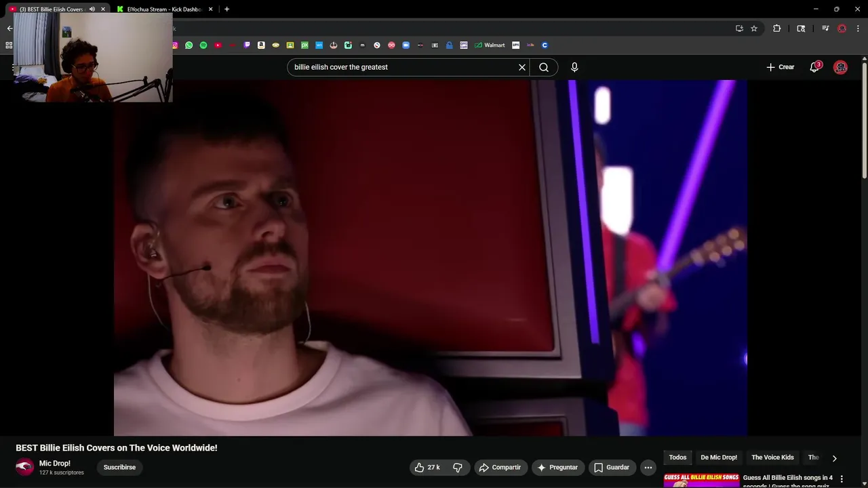Bookmark this page with the star icon

coord(754,28)
